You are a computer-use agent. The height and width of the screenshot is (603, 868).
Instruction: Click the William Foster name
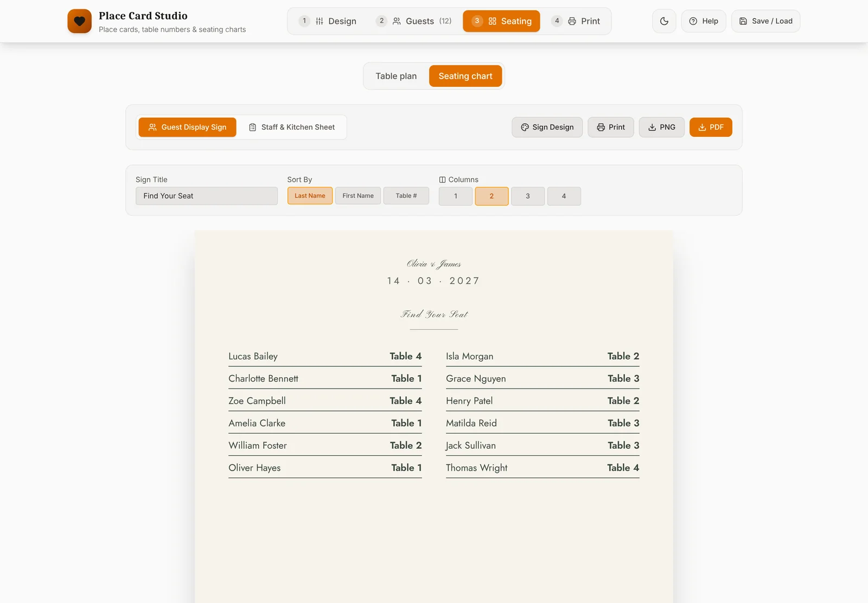point(257,446)
